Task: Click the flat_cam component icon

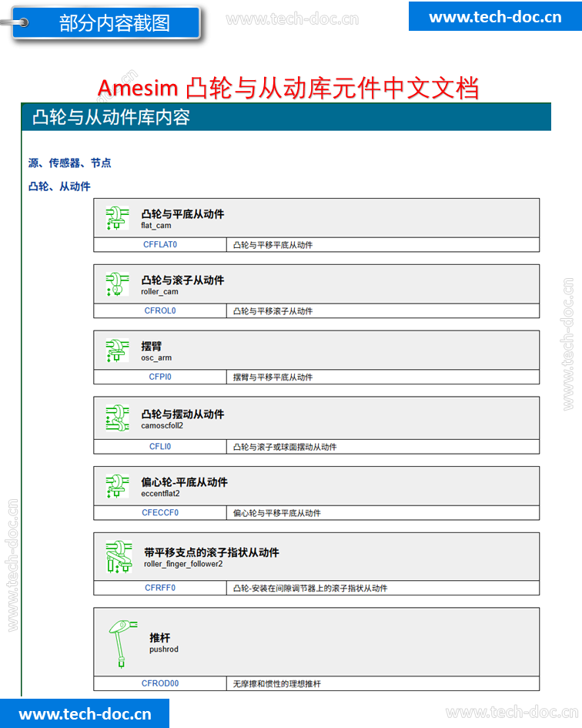Action: pos(118,219)
